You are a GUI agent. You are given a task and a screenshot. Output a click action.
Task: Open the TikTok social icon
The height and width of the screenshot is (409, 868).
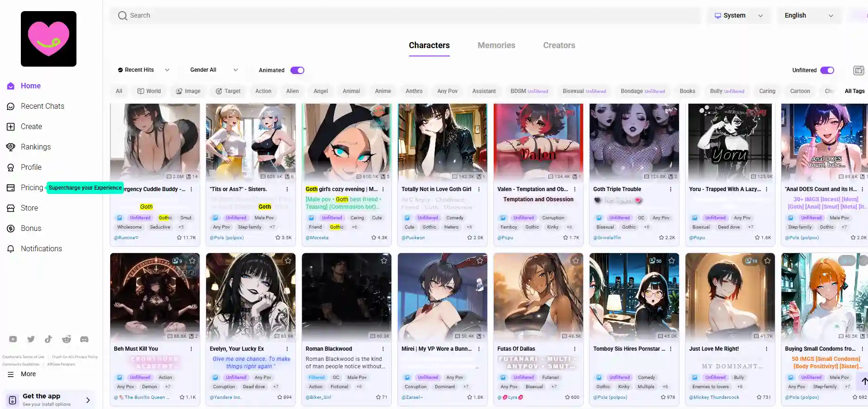point(49,339)
